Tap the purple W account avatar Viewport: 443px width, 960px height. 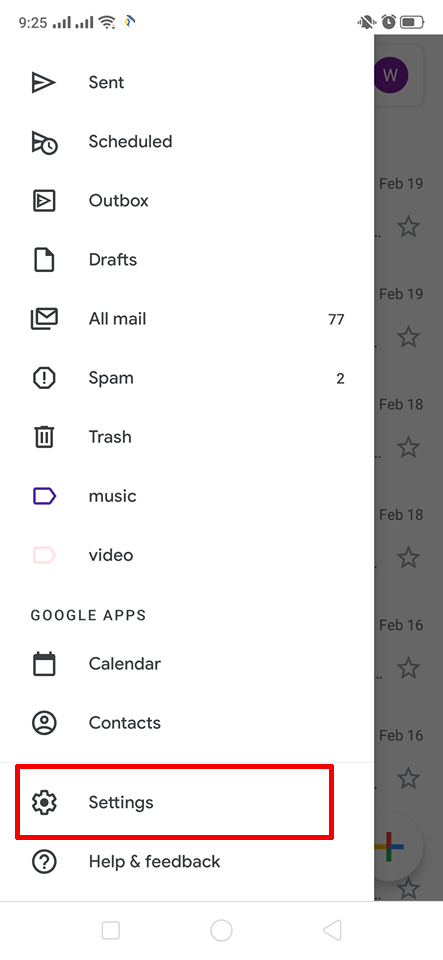click(390, 75)
